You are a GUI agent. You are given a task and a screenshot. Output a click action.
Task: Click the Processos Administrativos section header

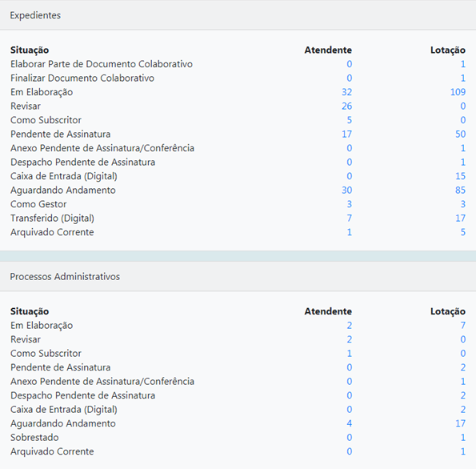(238, 276)
